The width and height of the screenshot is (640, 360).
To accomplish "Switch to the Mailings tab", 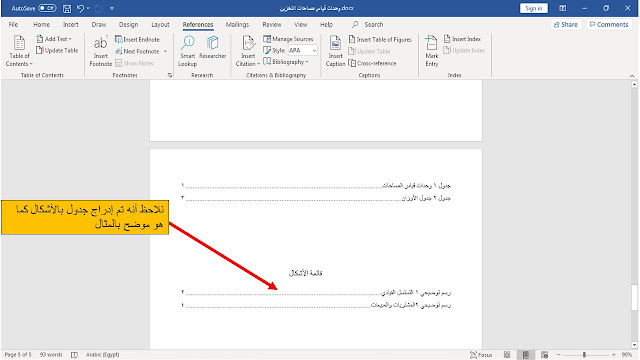I will (237, 24).
